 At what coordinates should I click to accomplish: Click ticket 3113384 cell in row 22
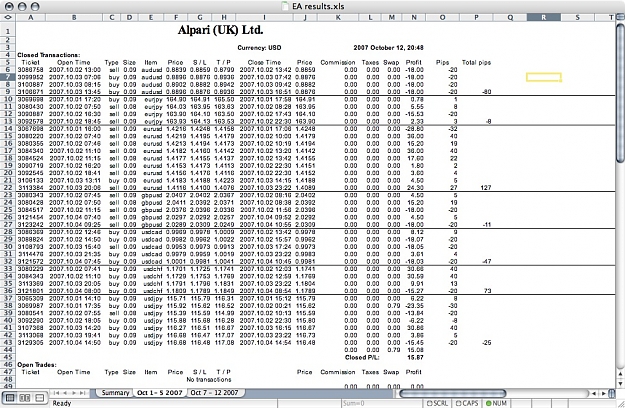coord(31,188)
